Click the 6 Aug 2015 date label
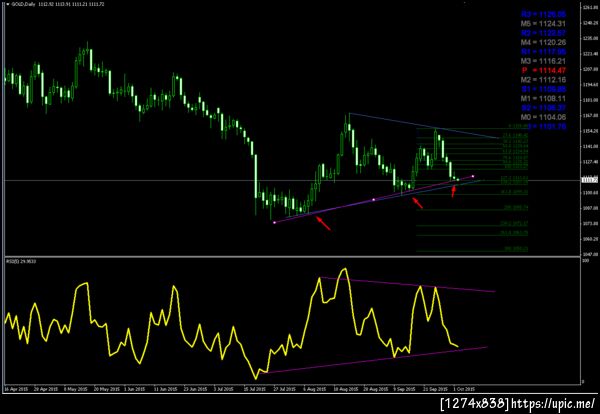600x414 pixels. click(316, 389)
